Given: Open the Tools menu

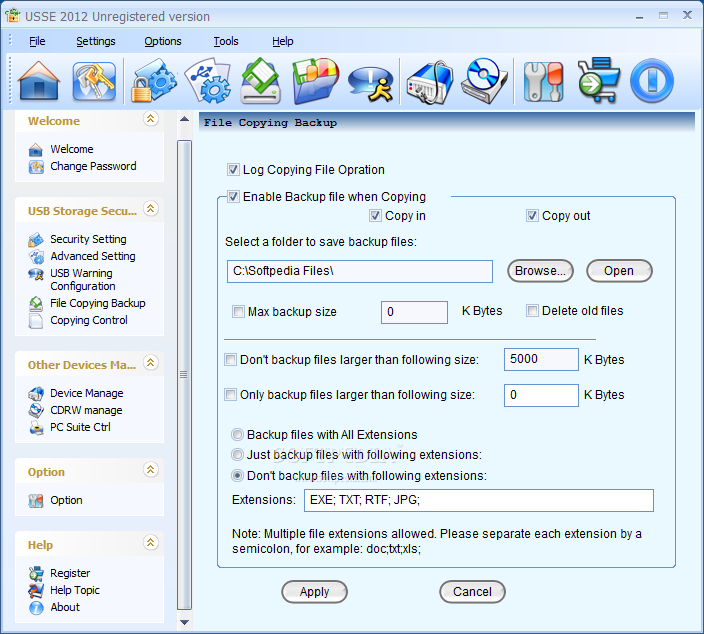Looking at the screenshot, I should (x=226, y=41).
